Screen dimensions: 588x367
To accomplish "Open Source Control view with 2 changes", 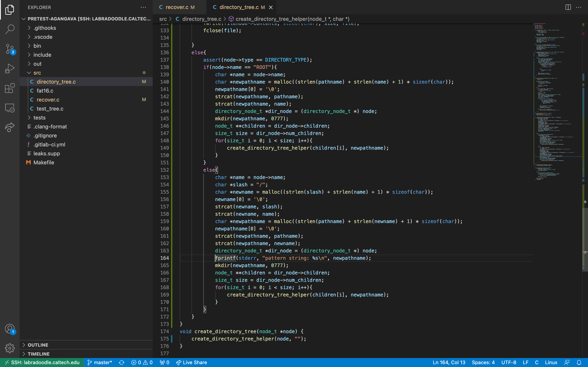I will (x=10, y=49).
